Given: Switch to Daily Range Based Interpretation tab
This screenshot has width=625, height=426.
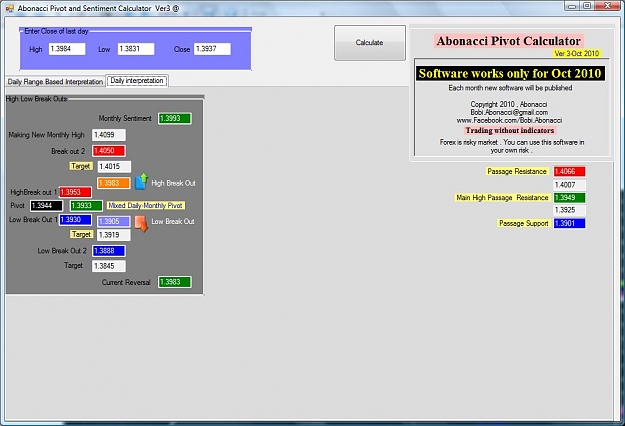Looking at the screenshot, I should [55, 82].
